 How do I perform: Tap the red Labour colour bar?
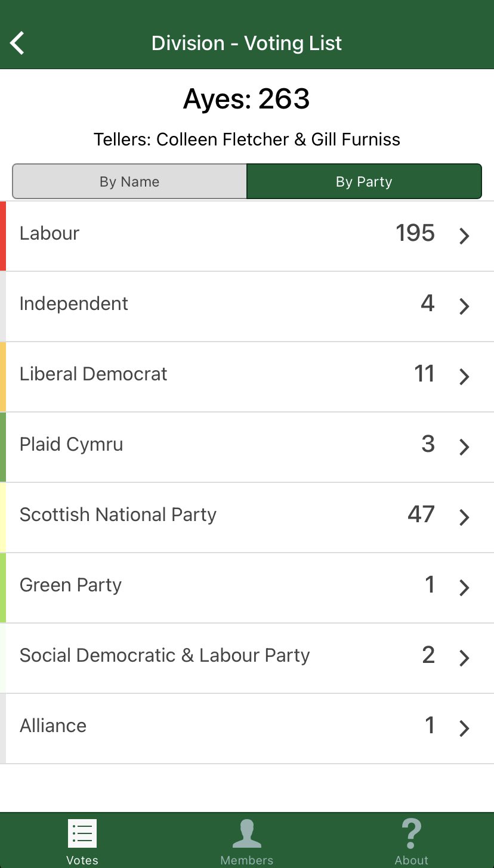pos(3,236)
